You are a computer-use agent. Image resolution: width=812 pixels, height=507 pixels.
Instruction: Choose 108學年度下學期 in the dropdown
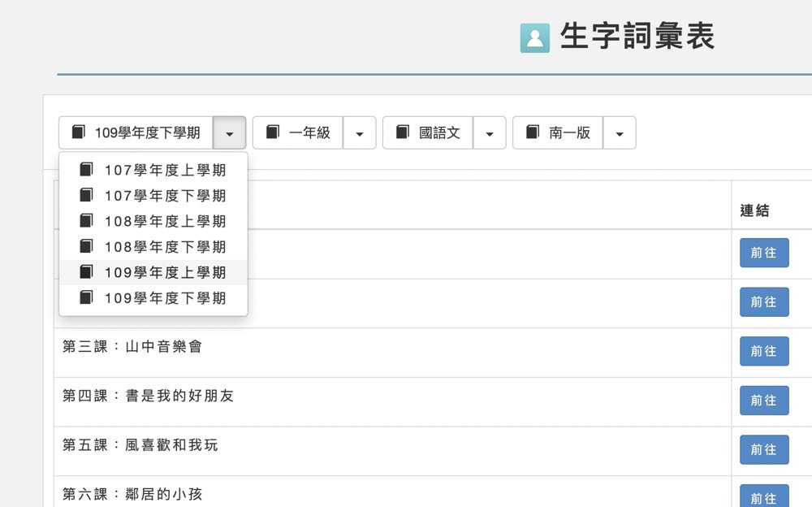[x=153, y=247]
